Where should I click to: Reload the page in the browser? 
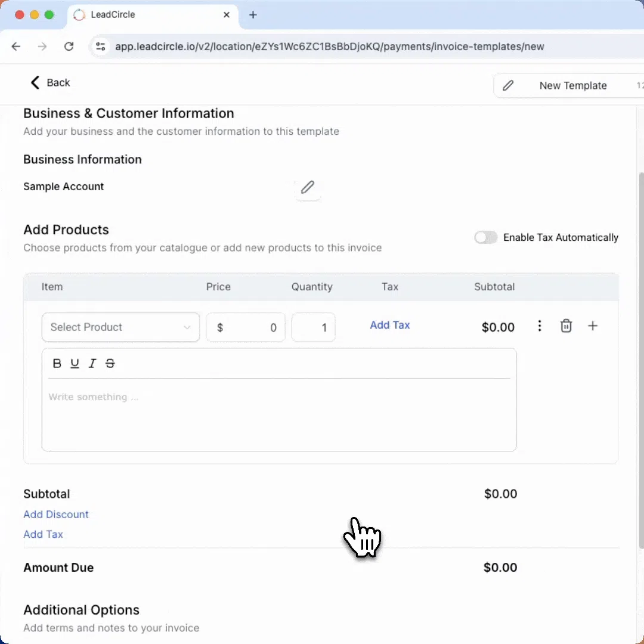click(x=69, y=47)
